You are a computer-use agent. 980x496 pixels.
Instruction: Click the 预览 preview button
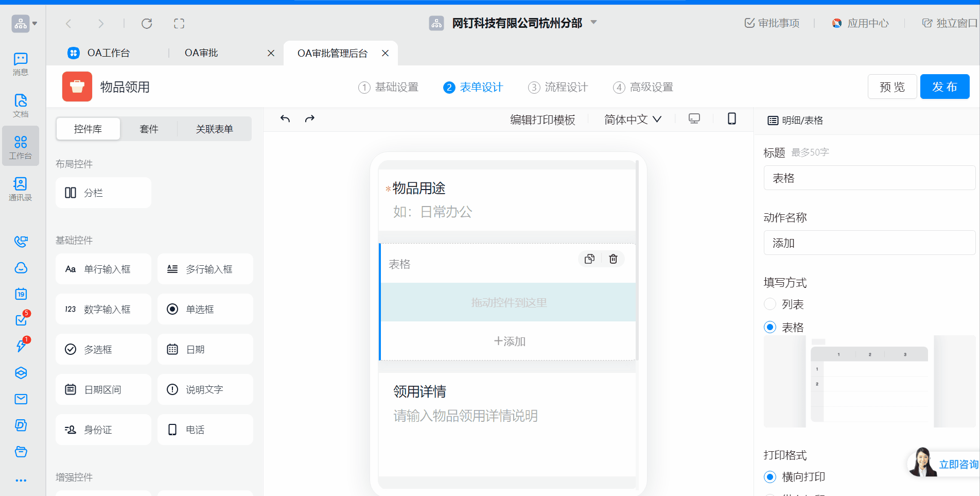892,87
